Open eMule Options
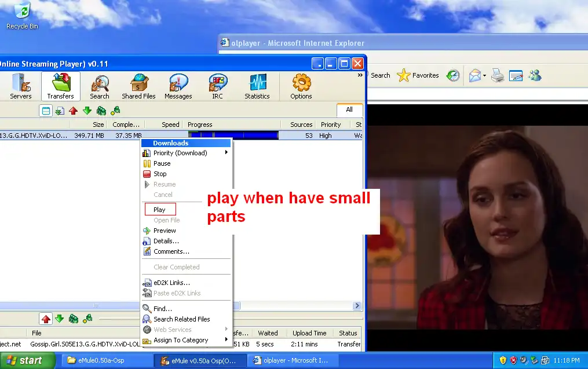 pyautogui.click(x=301, y=87)
